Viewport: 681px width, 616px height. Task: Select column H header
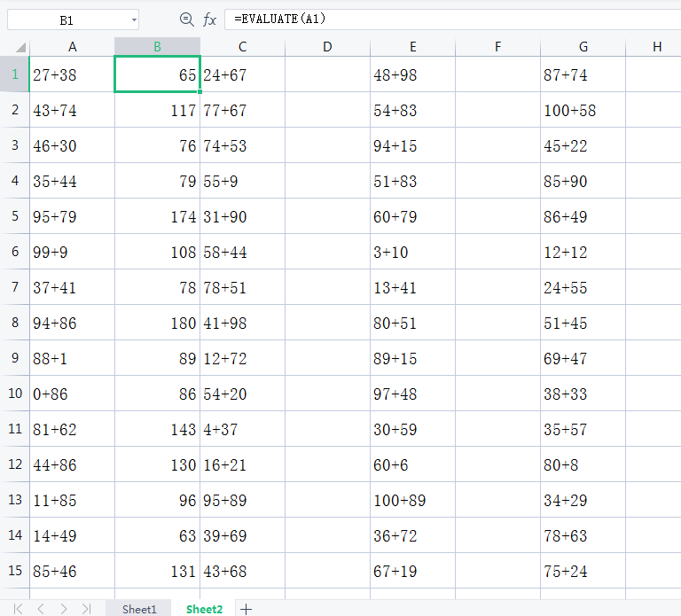(x=654, y=47)
